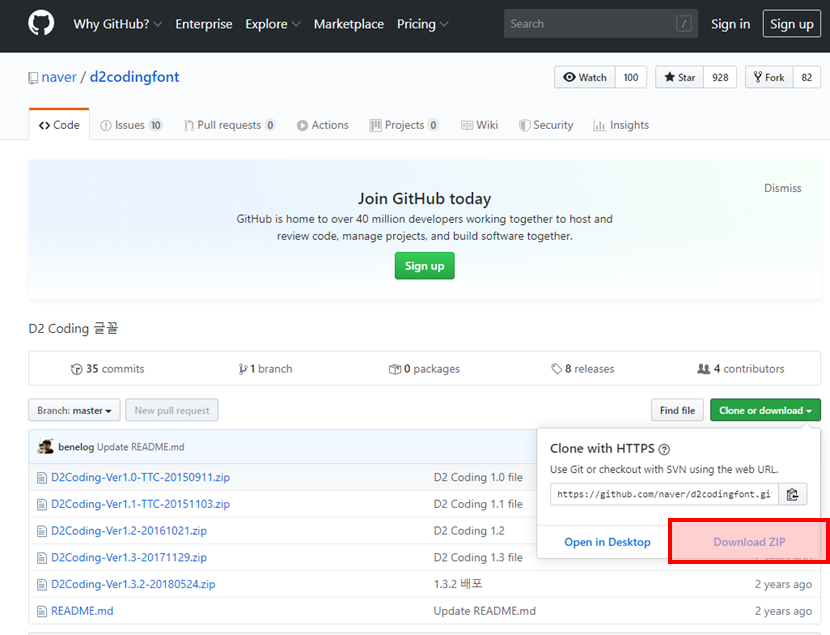Open the help icon beside Clone with HTTPS
The width and height of the screenshot is (830, 635).
664,449
